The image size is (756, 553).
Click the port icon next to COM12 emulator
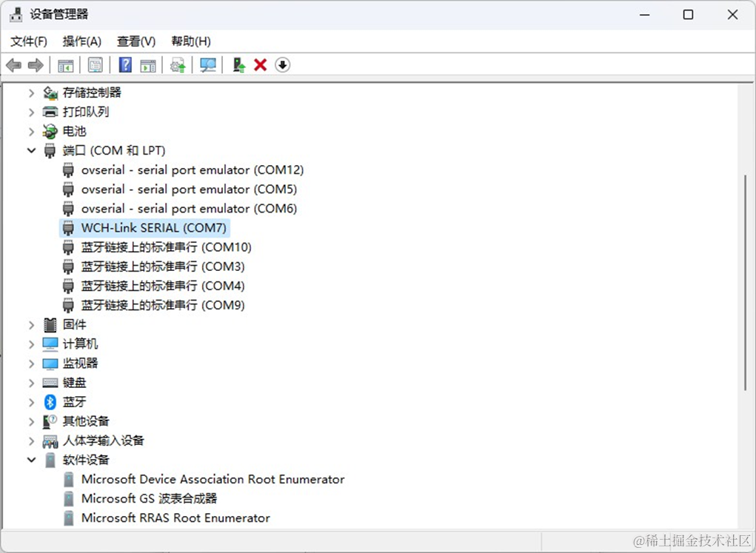click(x=68, y=170)
